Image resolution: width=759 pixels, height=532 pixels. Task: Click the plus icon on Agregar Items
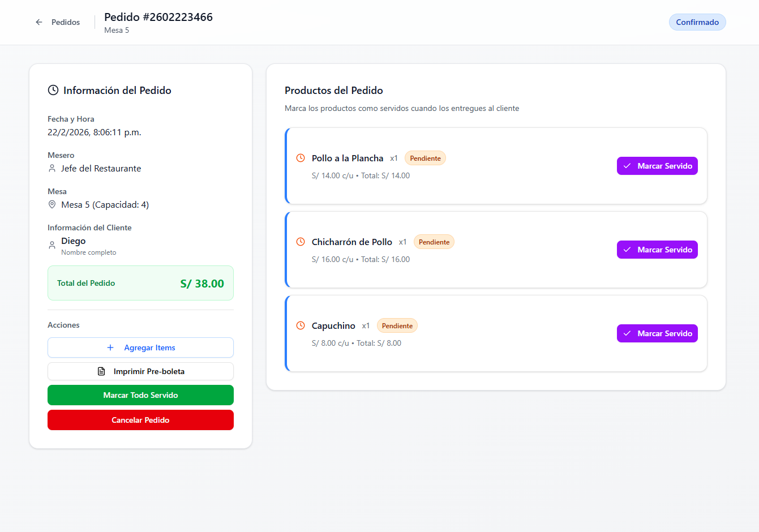pyautogui.click(x=110, y=347)
